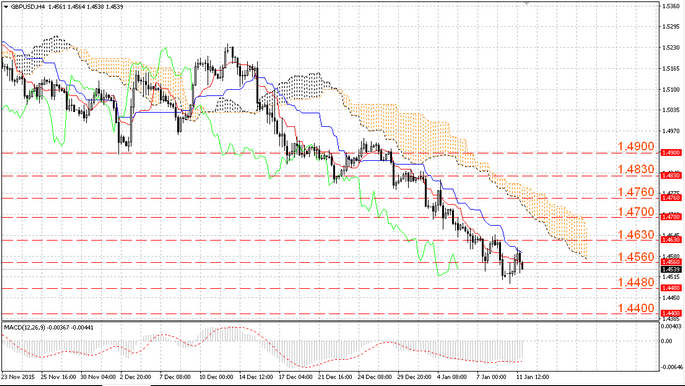This screenshot has height=386, width=685.
Task: Click the 7 Dec 08:00 time label
Action: tap(175, 376)
